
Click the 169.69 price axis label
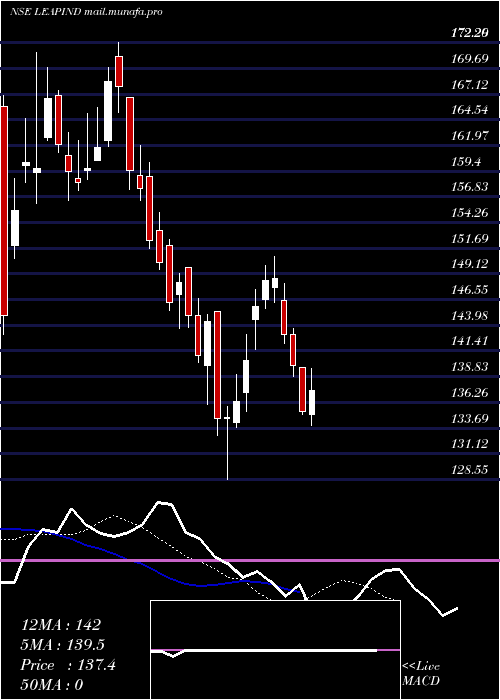point(468,58)
